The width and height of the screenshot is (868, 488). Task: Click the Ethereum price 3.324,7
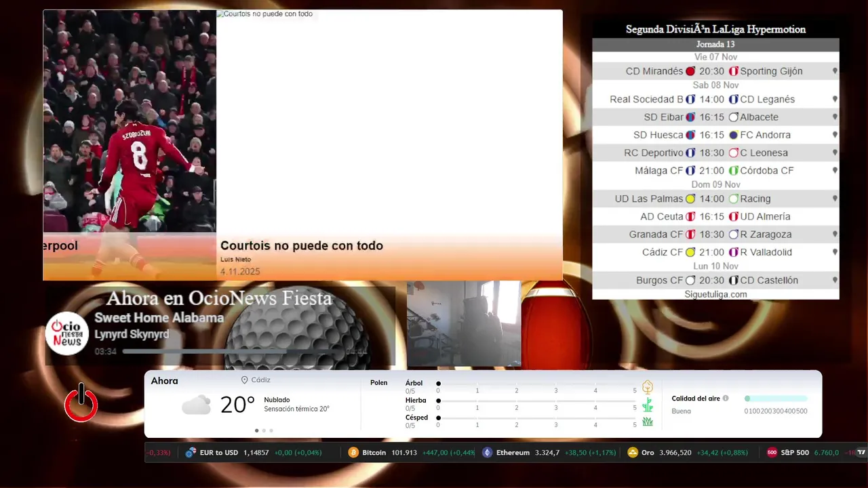(547, 453)
